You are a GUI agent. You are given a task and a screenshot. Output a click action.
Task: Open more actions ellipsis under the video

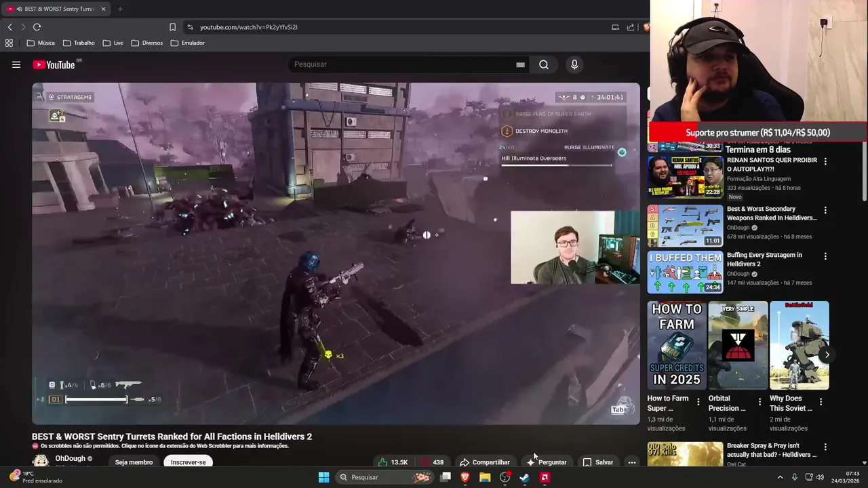pos(631,462)
